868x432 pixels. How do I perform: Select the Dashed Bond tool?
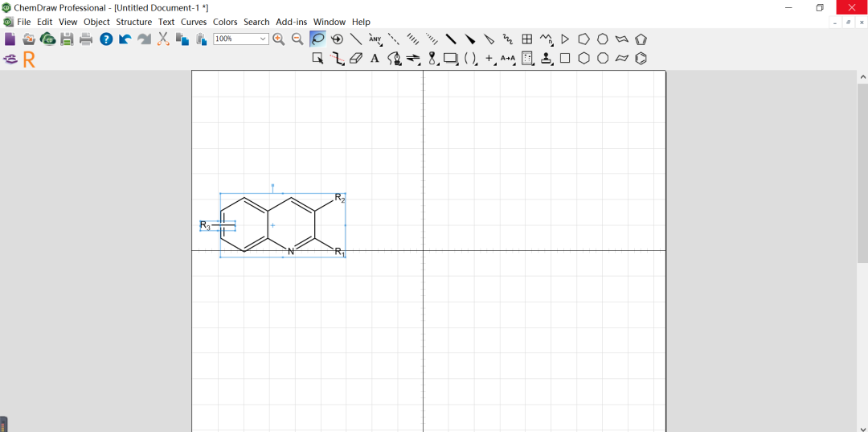(394, 39)
